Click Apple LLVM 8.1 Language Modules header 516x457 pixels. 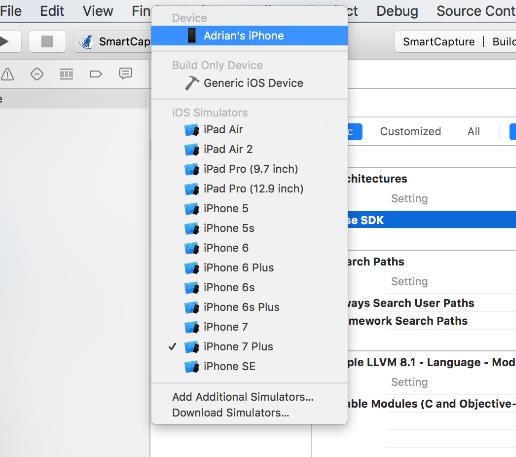pos(432,362)
